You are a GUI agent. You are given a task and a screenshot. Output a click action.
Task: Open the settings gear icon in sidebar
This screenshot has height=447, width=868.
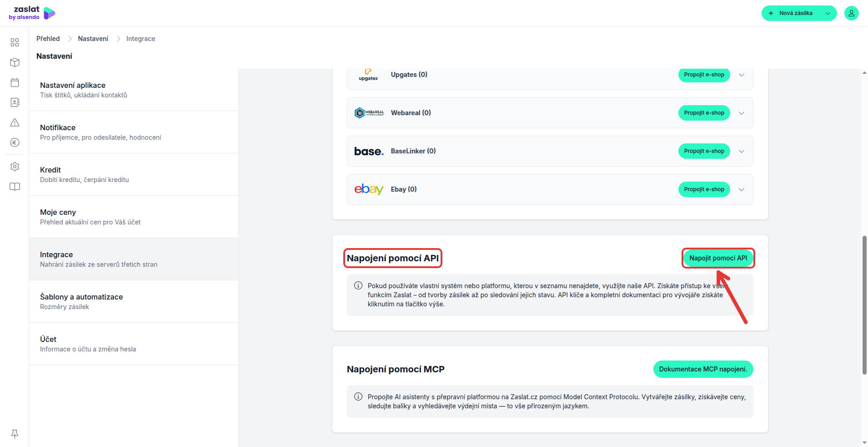pos(15,167)
